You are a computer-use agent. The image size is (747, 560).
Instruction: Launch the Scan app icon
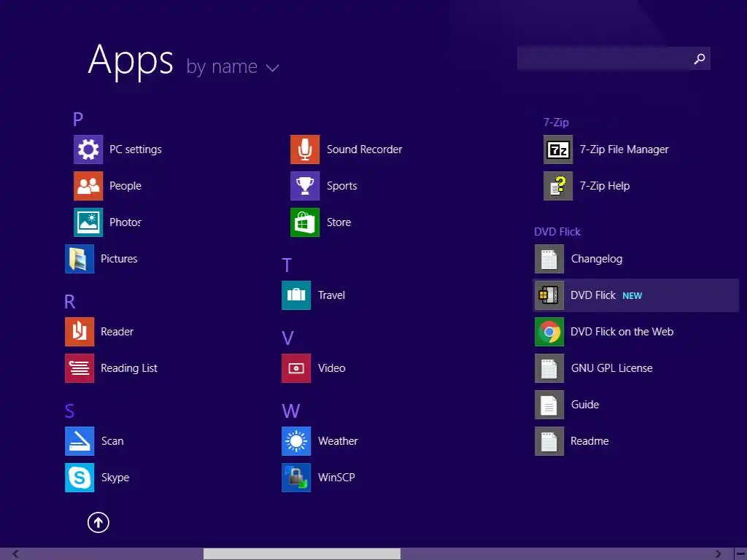80,441
